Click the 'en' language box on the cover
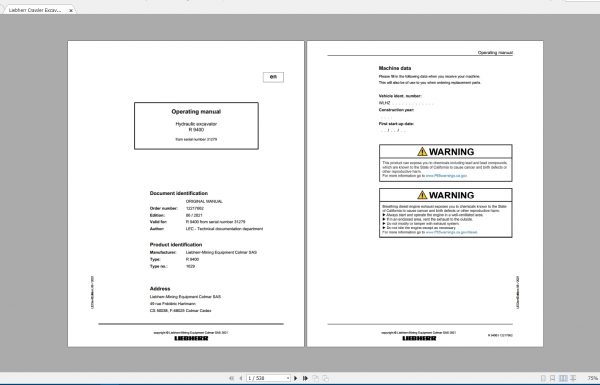 (273, 77)
